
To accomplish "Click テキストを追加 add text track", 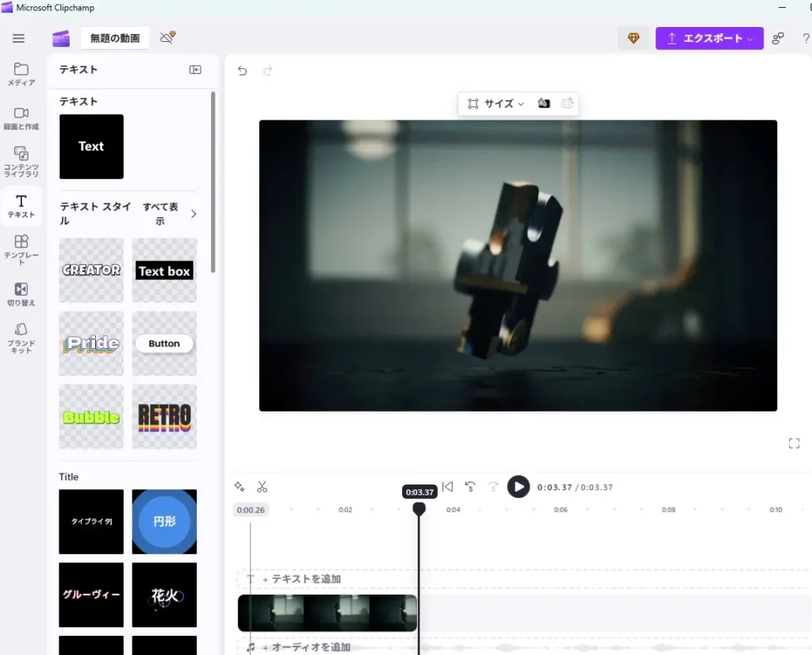I will [x=301, y=579].
